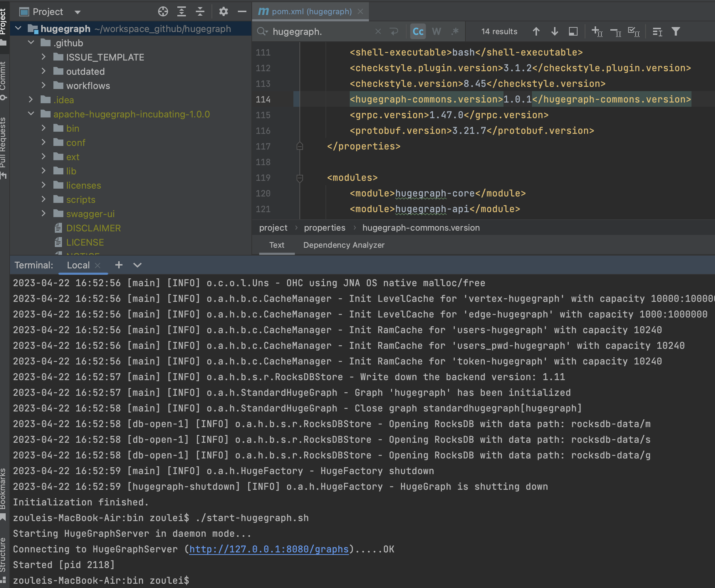Screen dimensions: 715x588
Task: Go to previous search occurrence arrow
Action: tap(536, 32)
